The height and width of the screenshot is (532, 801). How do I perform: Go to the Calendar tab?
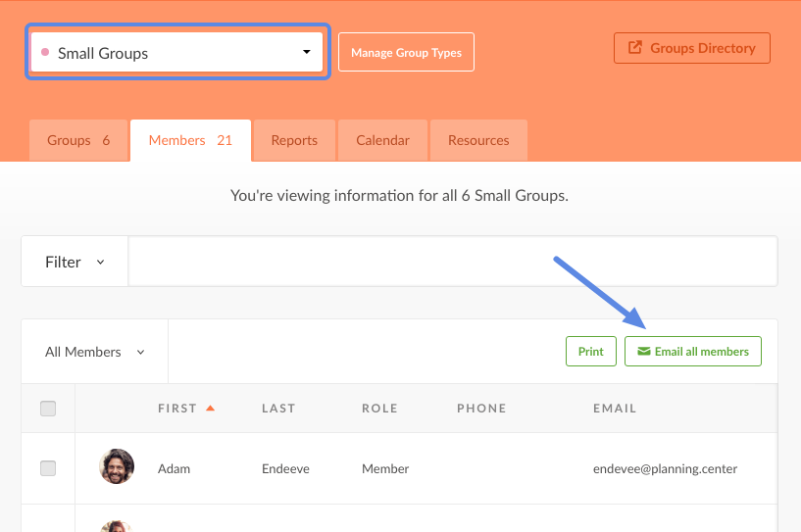click(382, 140)
